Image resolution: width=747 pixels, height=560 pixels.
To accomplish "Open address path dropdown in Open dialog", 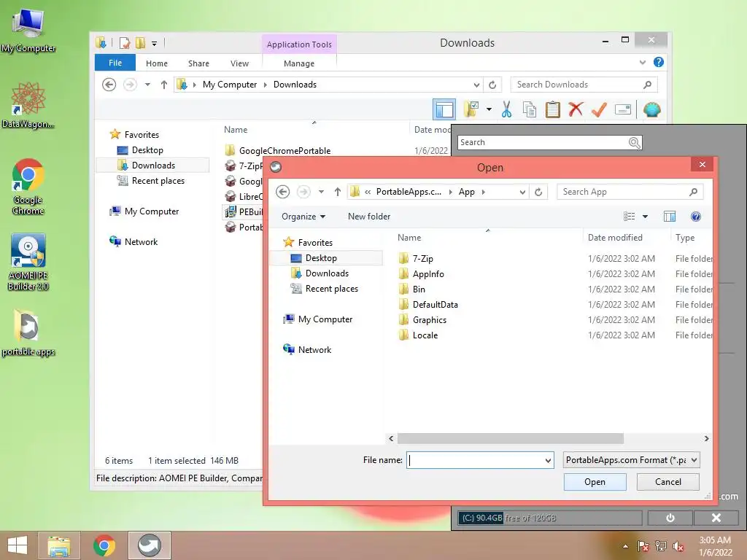I will (522, 192).
